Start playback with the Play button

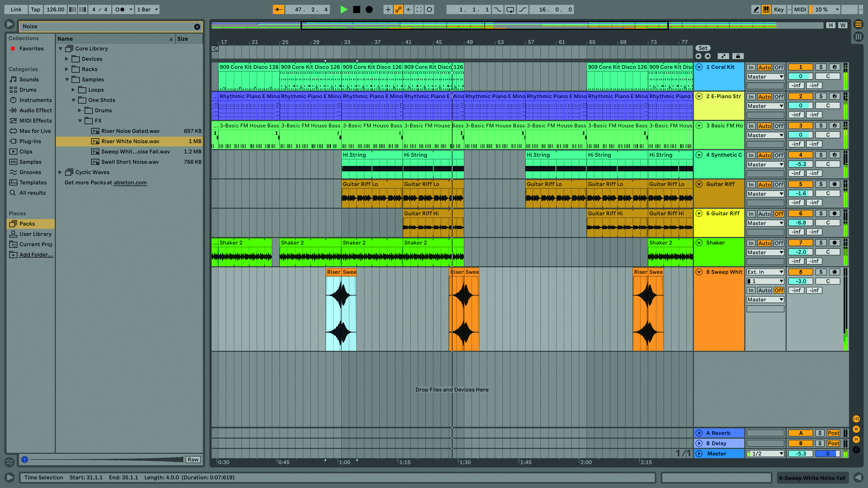pos(344,9)
